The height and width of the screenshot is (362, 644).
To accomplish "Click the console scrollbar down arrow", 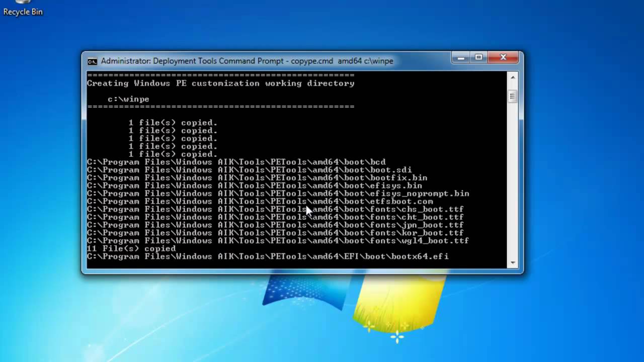I will coord(512,263).
